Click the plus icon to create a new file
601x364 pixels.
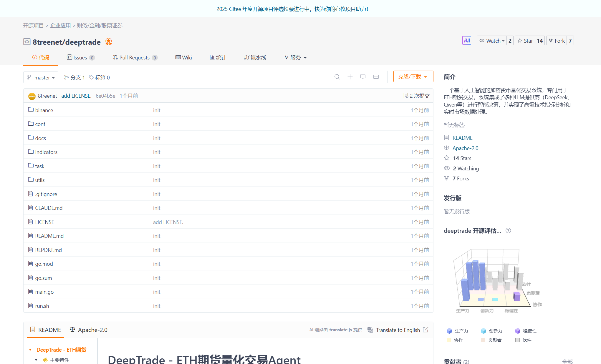point(350,77)
